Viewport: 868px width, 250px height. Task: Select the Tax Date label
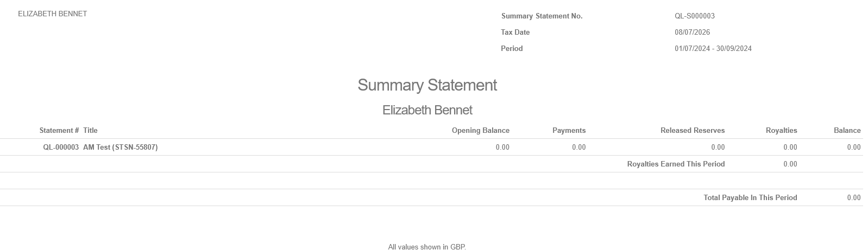tap(515, 33)
